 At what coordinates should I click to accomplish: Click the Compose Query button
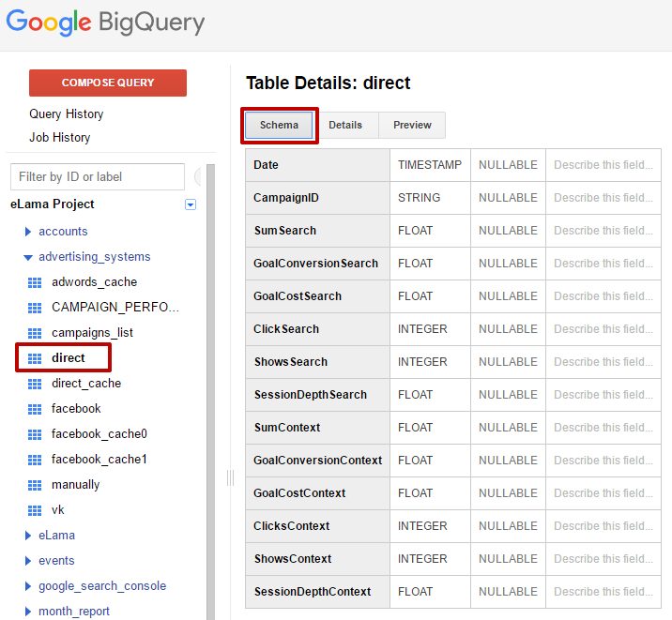click(x=108, y=83)
